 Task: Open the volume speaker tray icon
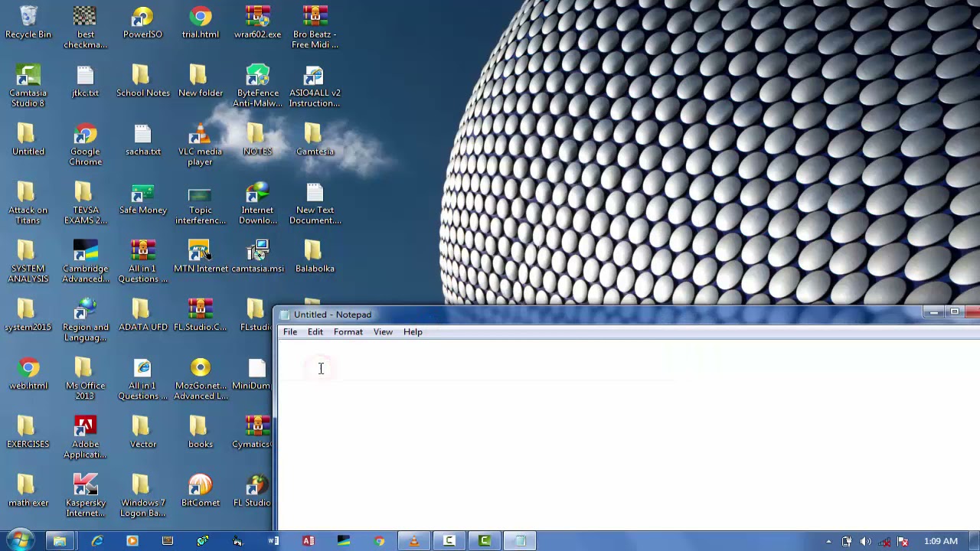[x=866, y=542]
